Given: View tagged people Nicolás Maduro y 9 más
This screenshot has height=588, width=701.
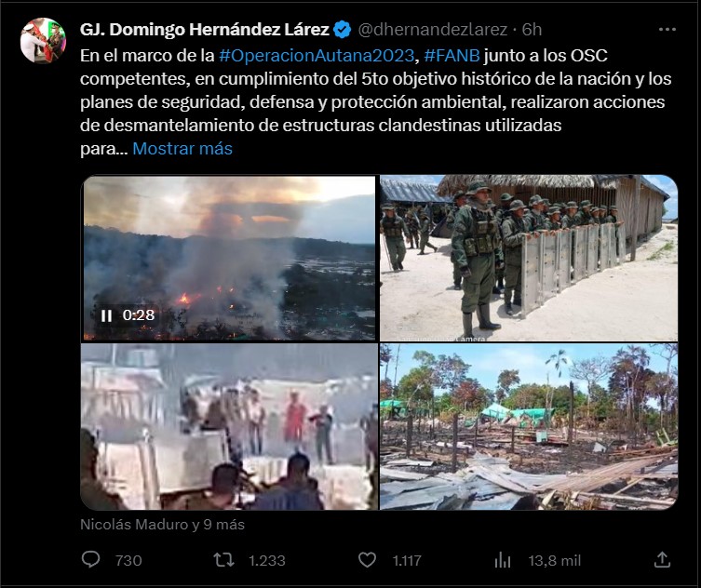Looking at the screenshot, I should (162, 524).
